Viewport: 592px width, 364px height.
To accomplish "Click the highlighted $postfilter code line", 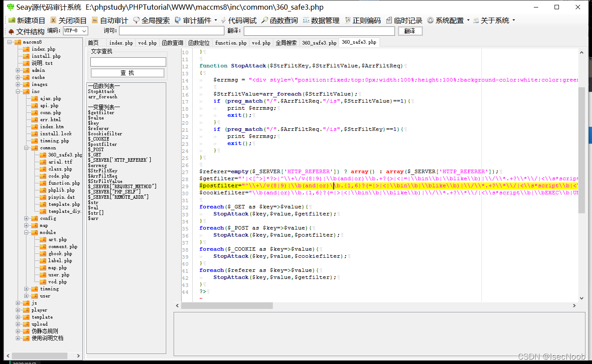I will (x=388, y=186).
